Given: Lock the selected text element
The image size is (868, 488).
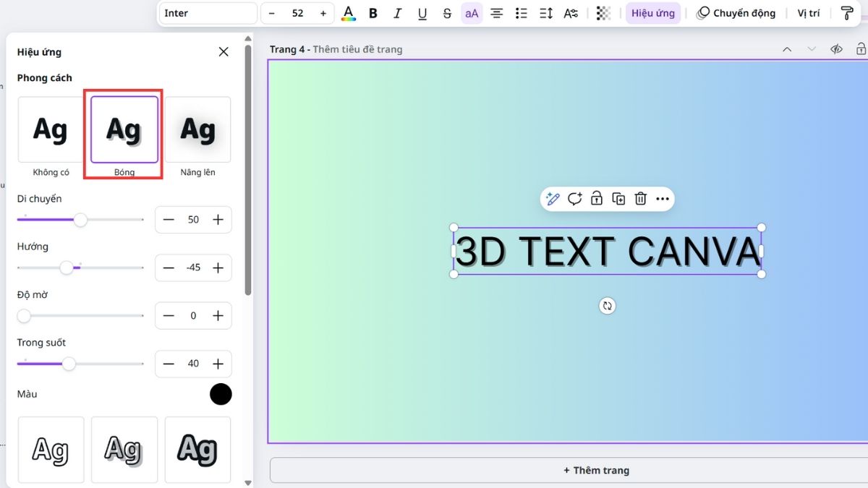Looking at the screenshot, I should click(x=597, y=199).
